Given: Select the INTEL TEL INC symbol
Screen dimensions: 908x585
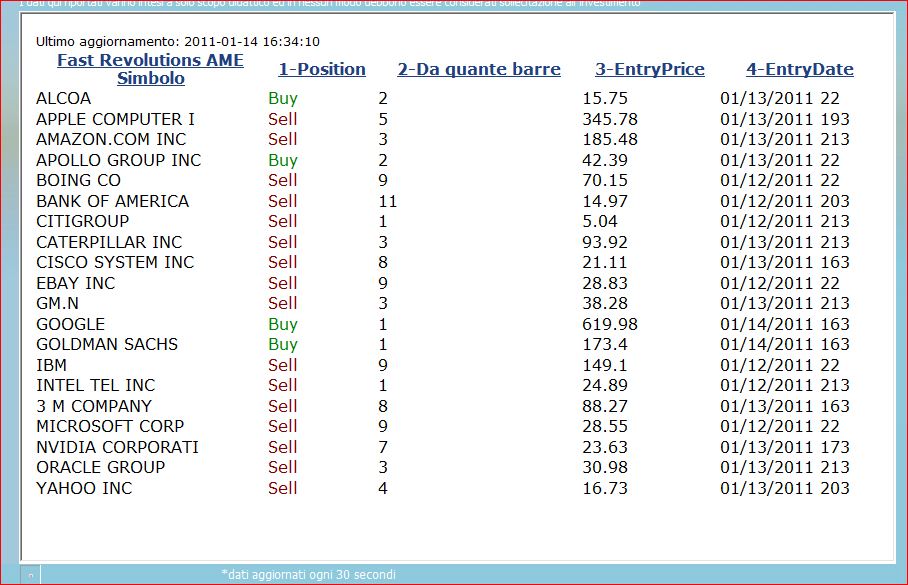Looking at the screenshot, I should [96, 385].
